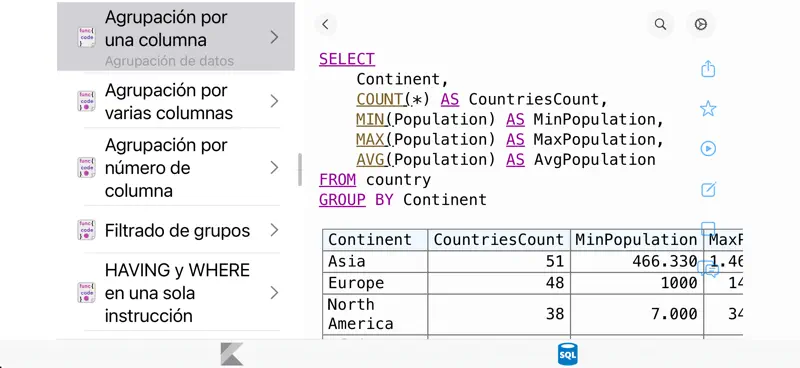This screenshot has width=800, height=368.
Task: Click the country table name in the query
Action: [398, 180]
